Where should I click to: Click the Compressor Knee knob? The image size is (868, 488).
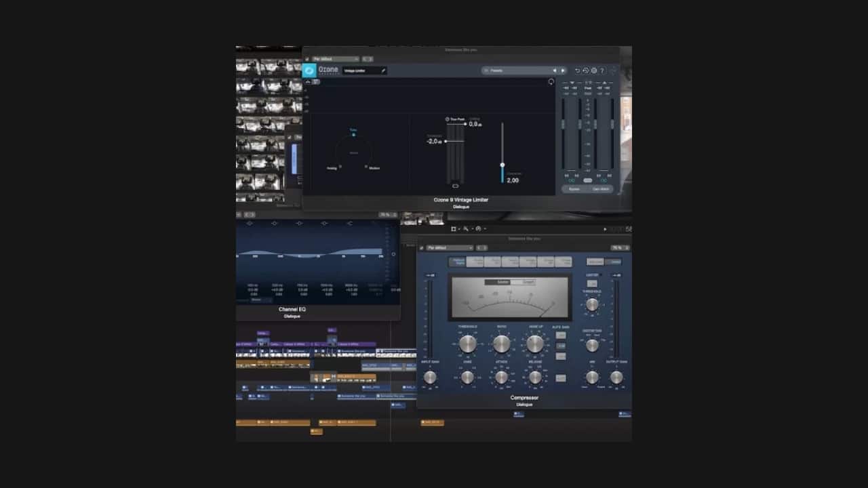(468, 377)
